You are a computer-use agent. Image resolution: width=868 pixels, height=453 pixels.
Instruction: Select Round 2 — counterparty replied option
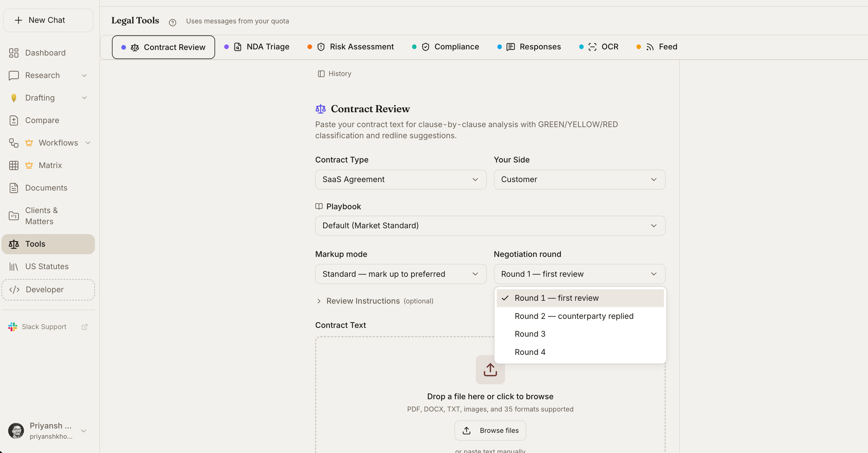click(x=580, y=316)
